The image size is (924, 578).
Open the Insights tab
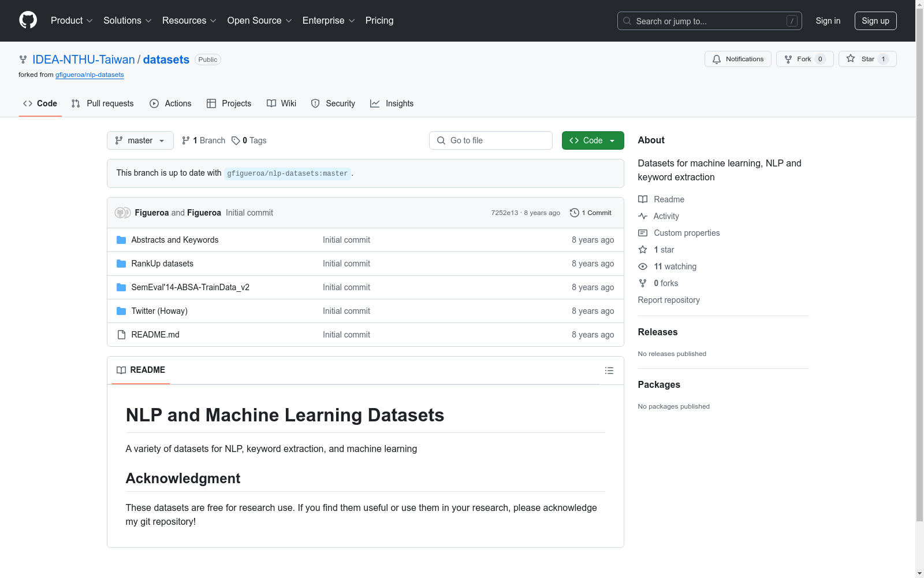[x=392, y=103]
